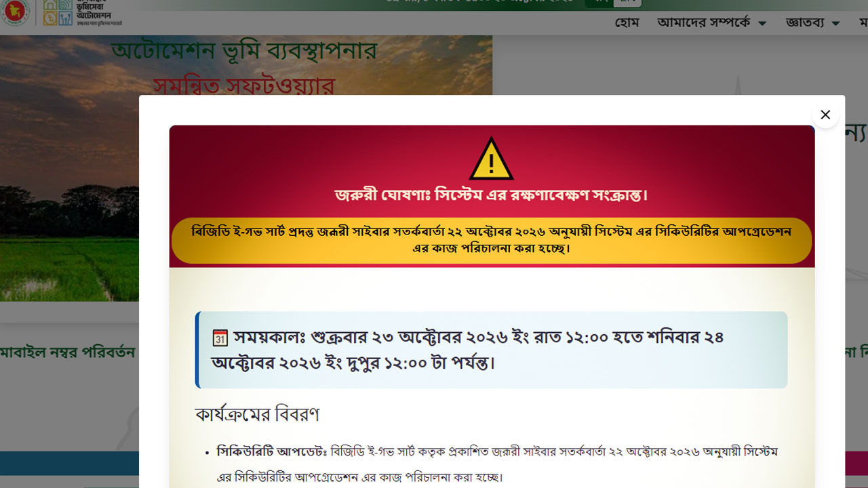Click the জরুরী ঘোষণা red header title

click(492, 195)
